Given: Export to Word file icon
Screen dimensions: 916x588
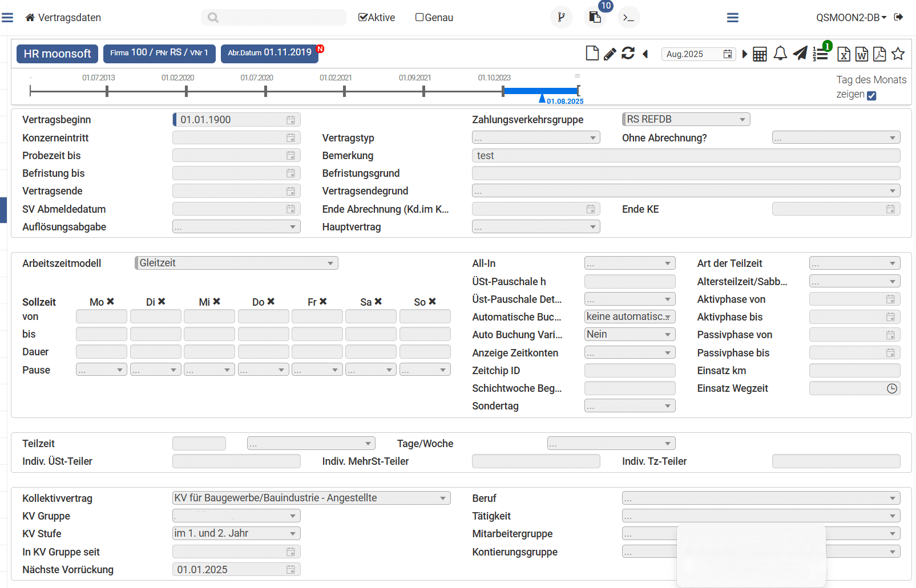Looking at the screenshot, I should pos(862,54).
